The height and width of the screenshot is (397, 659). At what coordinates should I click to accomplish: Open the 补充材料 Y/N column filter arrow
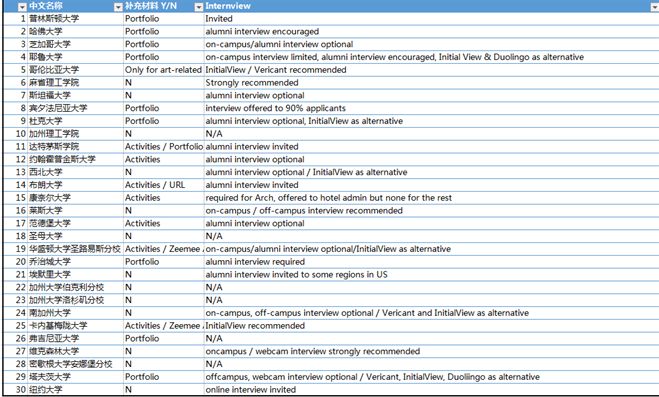point(199,7)
